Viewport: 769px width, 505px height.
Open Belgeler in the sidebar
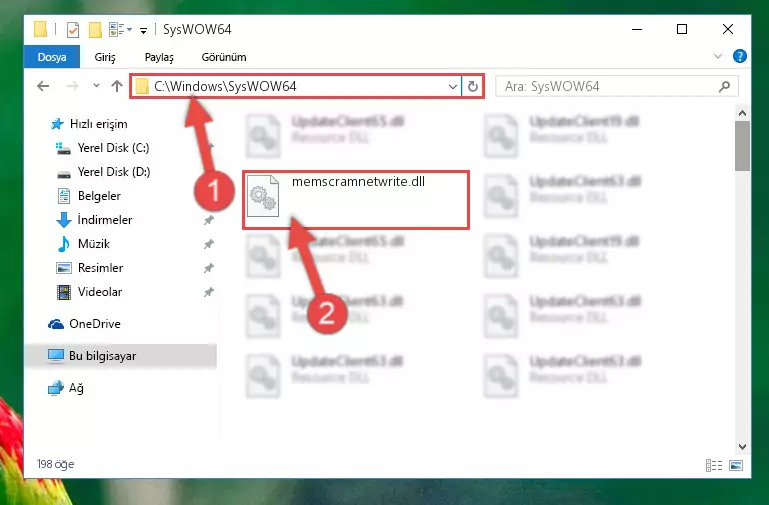click(x=89, y=196)
